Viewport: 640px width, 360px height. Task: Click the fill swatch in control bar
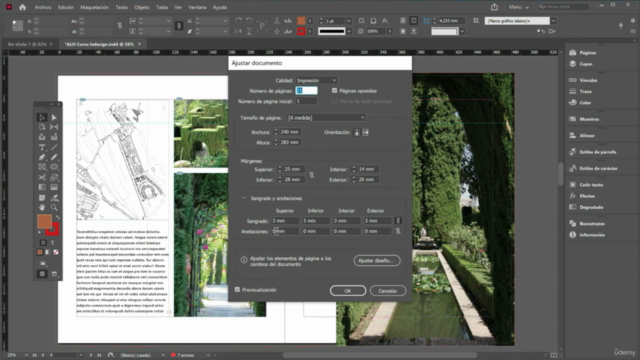[301, 21]
